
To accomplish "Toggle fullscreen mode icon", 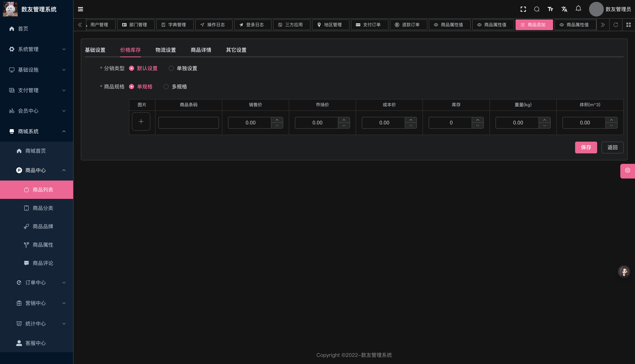I will pos(523,9).
